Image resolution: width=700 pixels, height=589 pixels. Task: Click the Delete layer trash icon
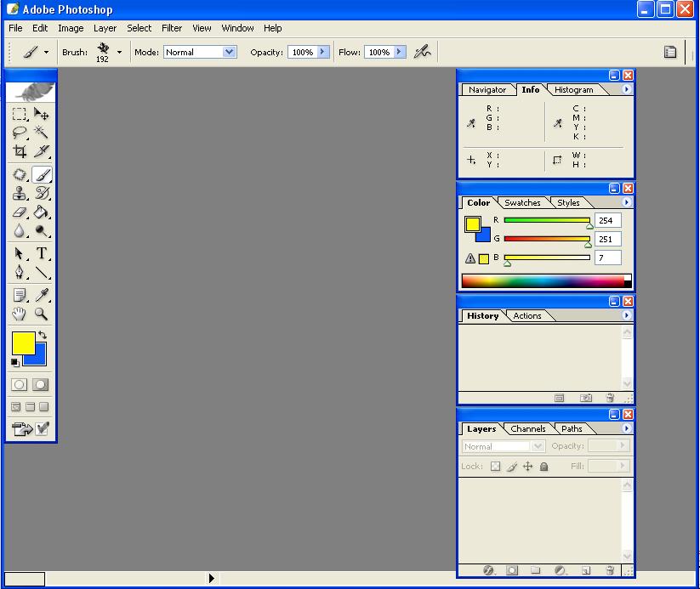tap(609, 570)
